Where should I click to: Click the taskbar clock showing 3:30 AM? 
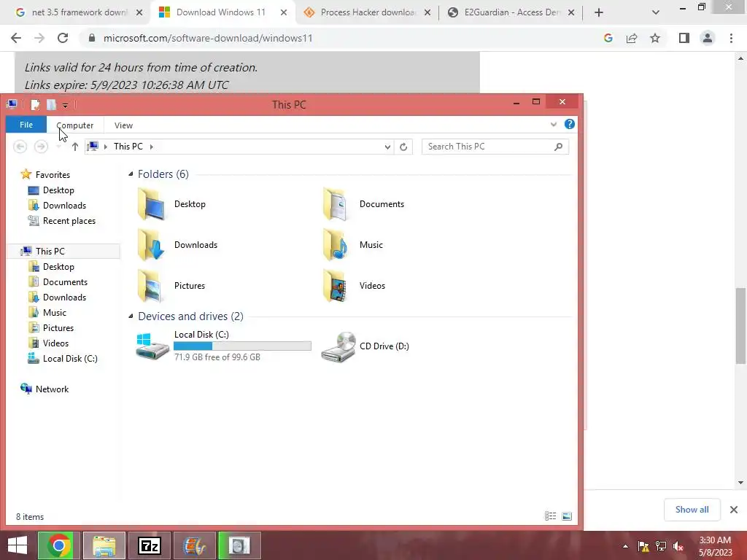click(x=715, y=546)
